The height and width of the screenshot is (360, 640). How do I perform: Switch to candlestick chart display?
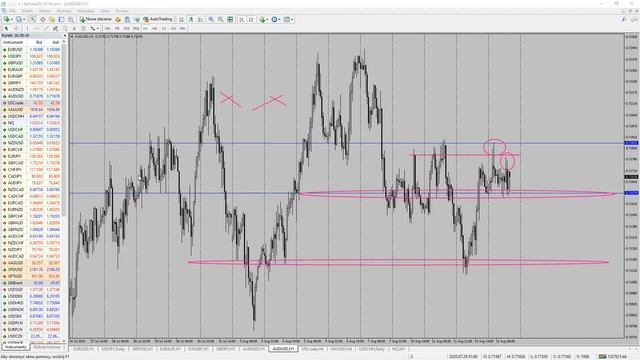(191, 19)
